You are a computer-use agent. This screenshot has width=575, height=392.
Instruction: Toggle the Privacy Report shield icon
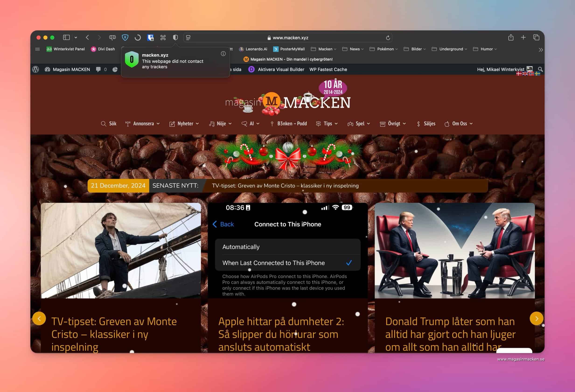point(175,37)
